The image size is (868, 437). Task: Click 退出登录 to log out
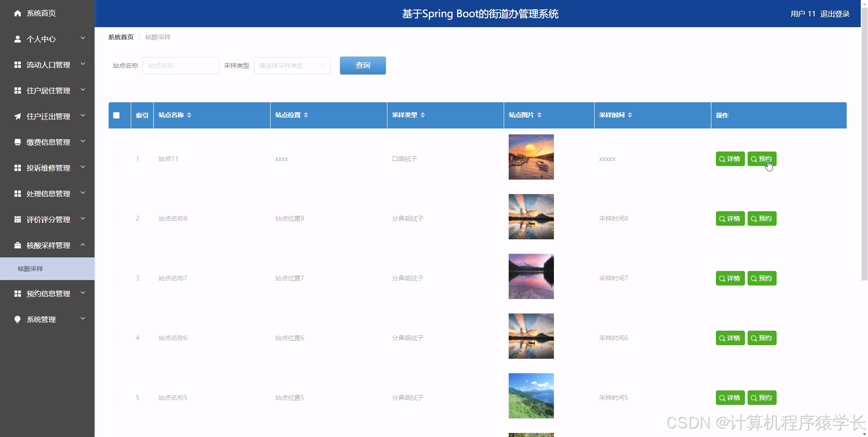835,14
